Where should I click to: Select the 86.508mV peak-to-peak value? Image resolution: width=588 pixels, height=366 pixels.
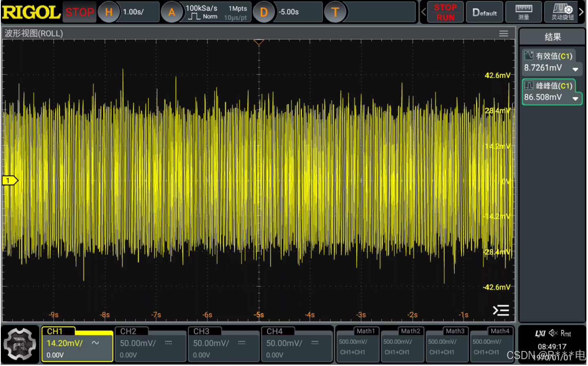543,97
